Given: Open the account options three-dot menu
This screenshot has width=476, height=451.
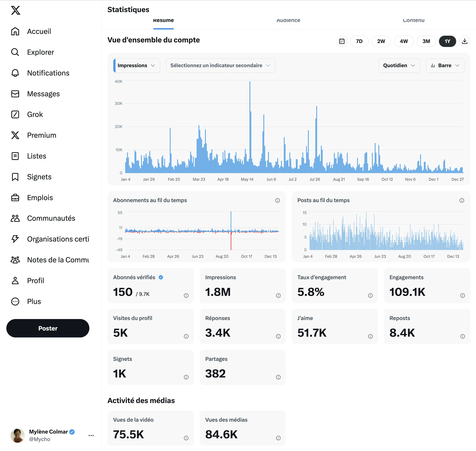Looking at the screenshot, I should click(x=91, y=435).
